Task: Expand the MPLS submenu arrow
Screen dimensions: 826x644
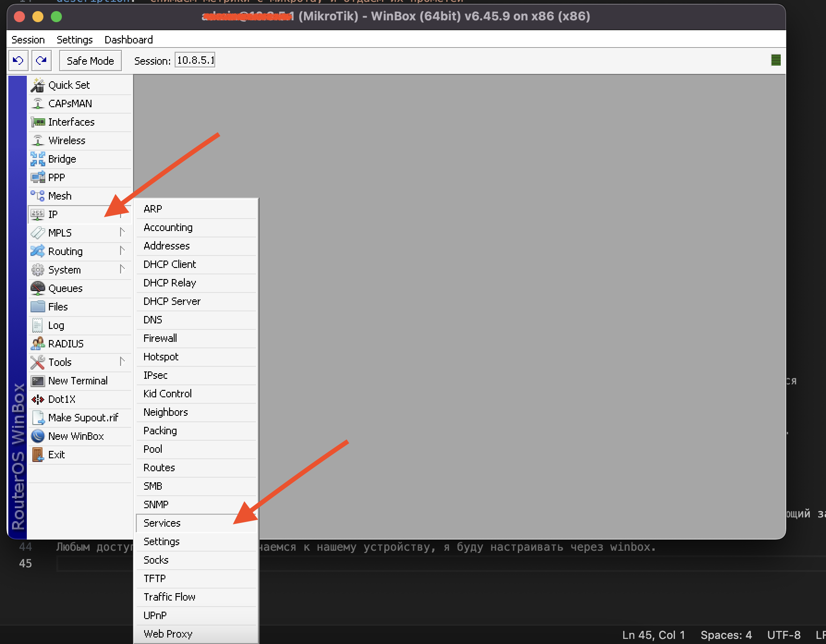Action: click(x=122, y=232)
